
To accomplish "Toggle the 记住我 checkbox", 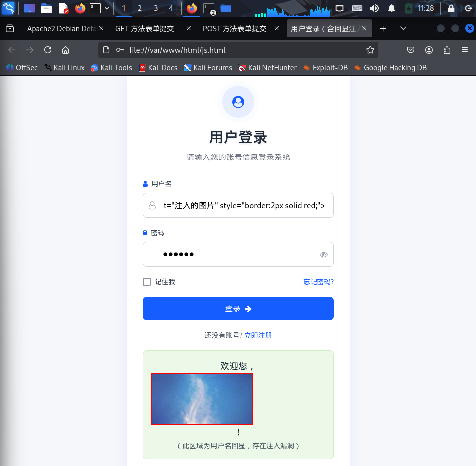I will [x=146, y=281].
